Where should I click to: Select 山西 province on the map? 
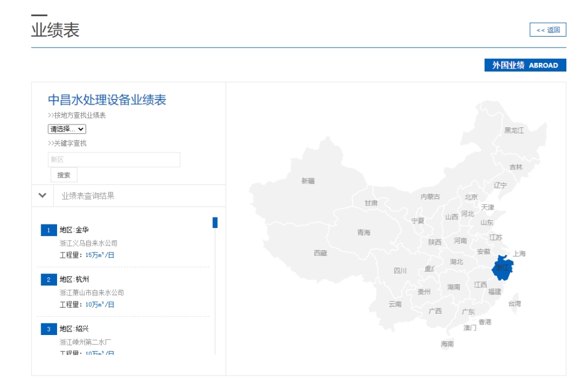pyautogui.click(x=452, y=217)
